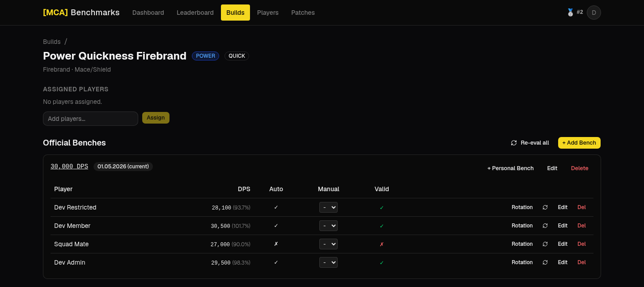This screenshot has width=644, height=287.
Task: Open Rotation for Dev Admin
Action: (x=522, y=262)
